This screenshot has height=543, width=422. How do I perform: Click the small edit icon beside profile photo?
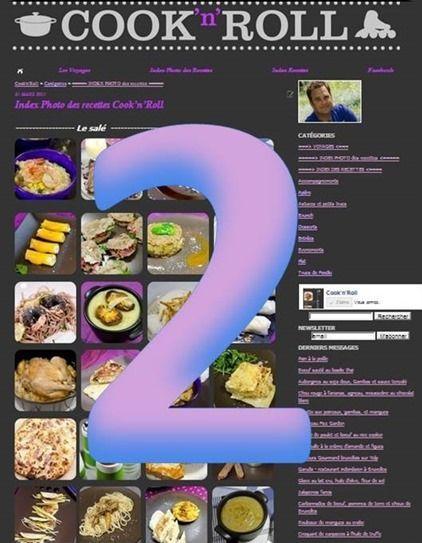tap(290, 94)
